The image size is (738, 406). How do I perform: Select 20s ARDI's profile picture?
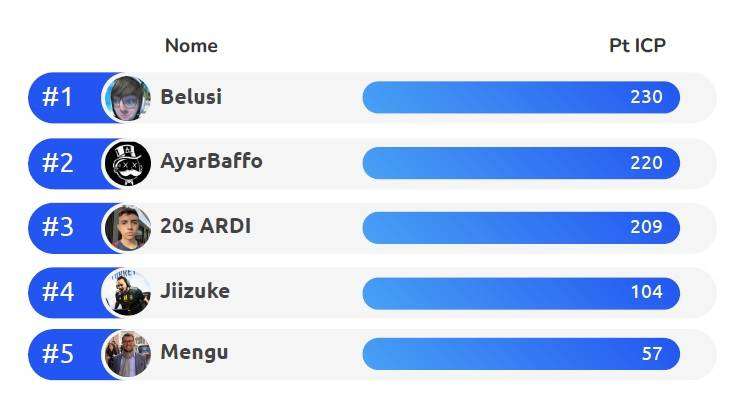point(128,227)
